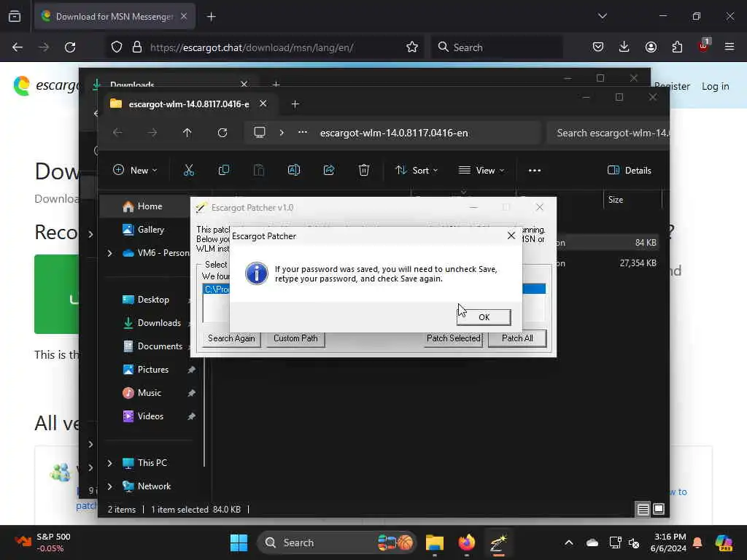Click the taskbar Search box
The height and width of the screenshot is (560, 747).
point(336,542)
